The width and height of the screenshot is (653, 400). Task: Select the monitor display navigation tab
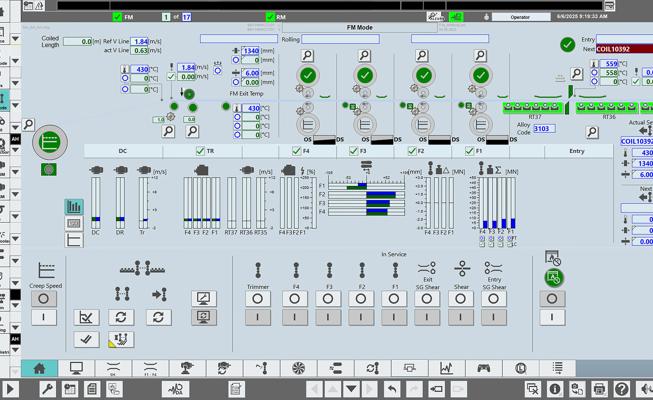tap(75, 368)
